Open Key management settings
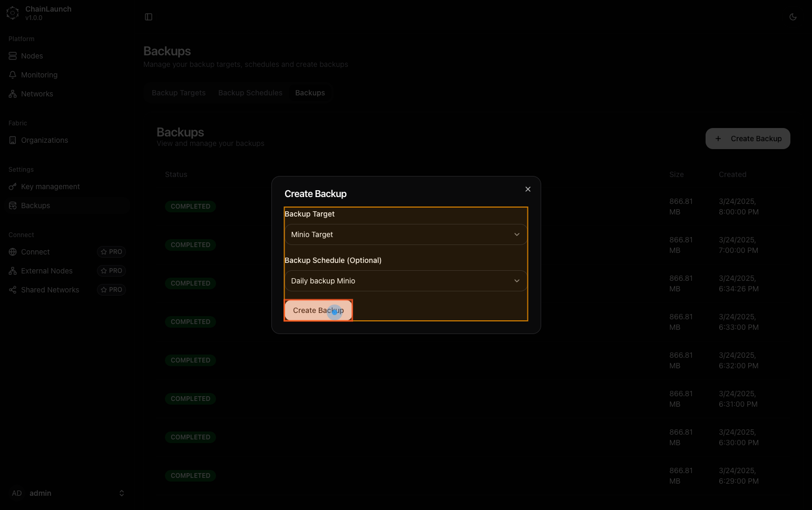The width and height of the screenshot is (812, 510). pyautogui.click(x=50, y=187)
